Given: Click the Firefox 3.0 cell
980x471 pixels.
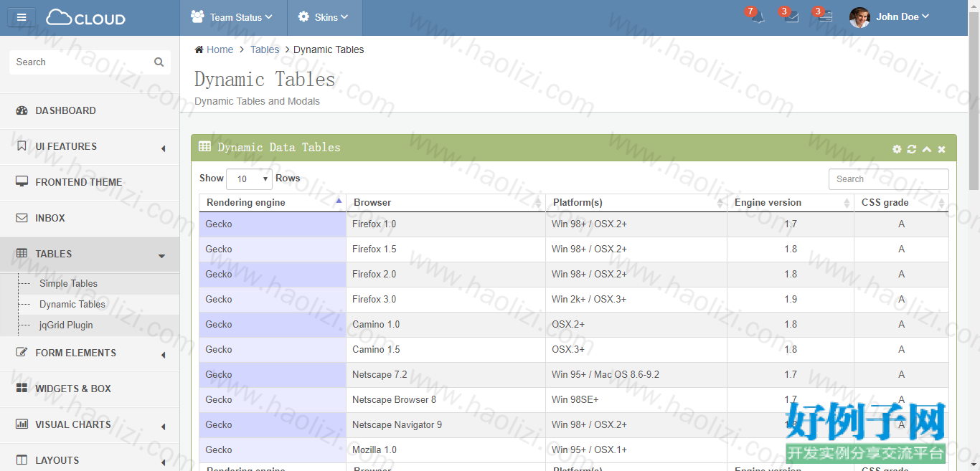Looking at the screenshot, I should (446, 300).
